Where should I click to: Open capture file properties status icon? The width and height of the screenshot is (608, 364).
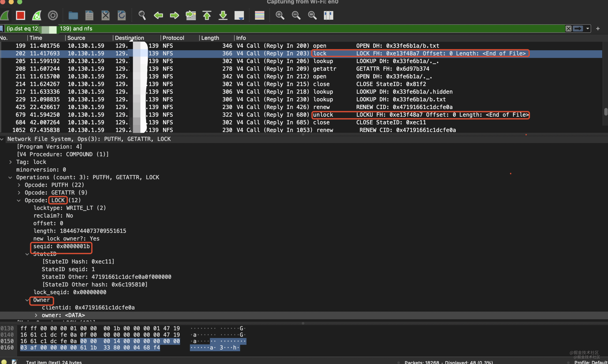14,362
